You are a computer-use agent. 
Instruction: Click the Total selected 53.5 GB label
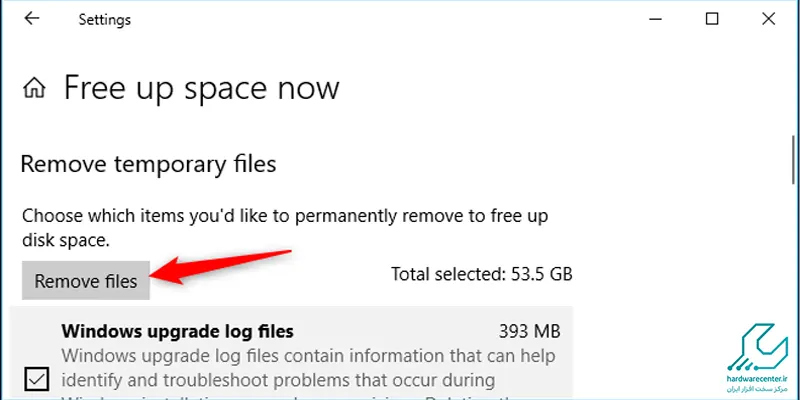coord(482,274)
